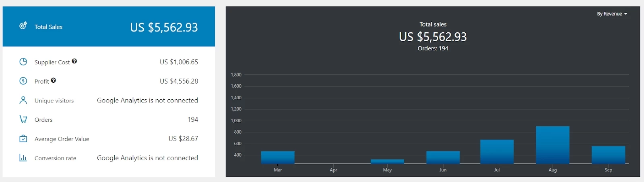644x182 pixels.
Task: Click the Profit dollar coin icon
Action: pos(23,81)
